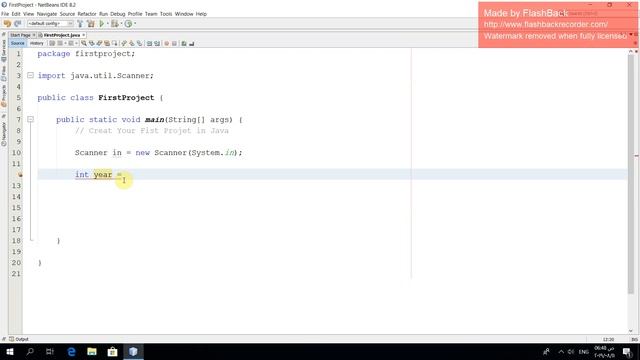Click the Profile Project clock icon
Image resolution: width=640 pixels, height=360 pixels.
click(x=129, y=24)
